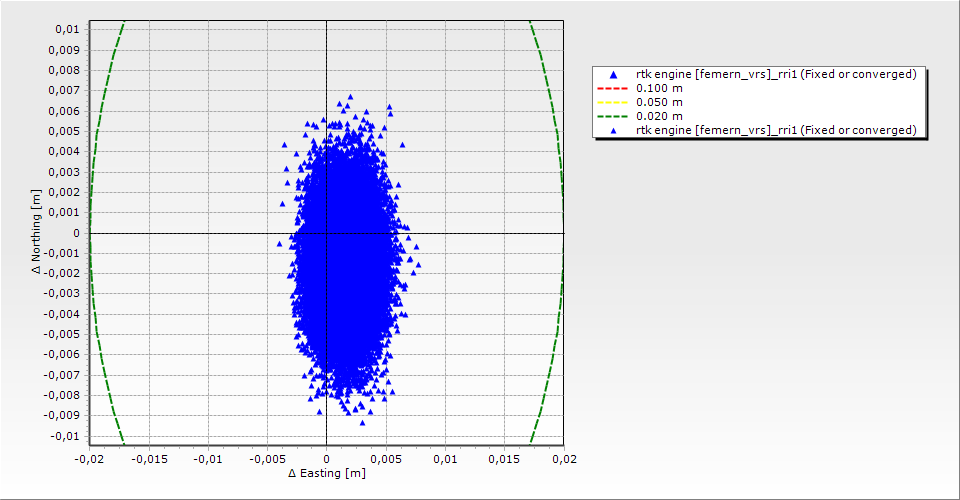Click the -0,02 tick label on the Easting axis

tap(89, 458)
